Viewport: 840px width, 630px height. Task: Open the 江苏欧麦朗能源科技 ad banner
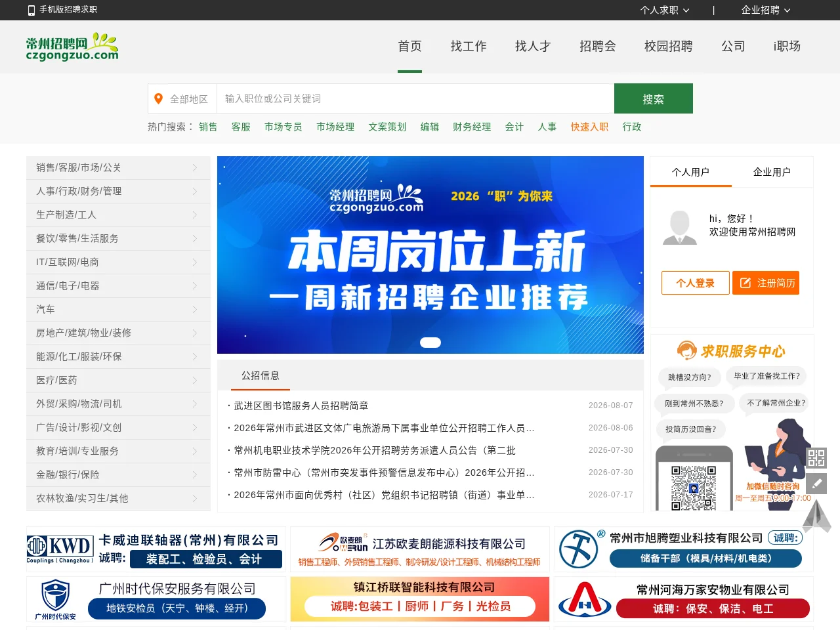tap(420, 549)
